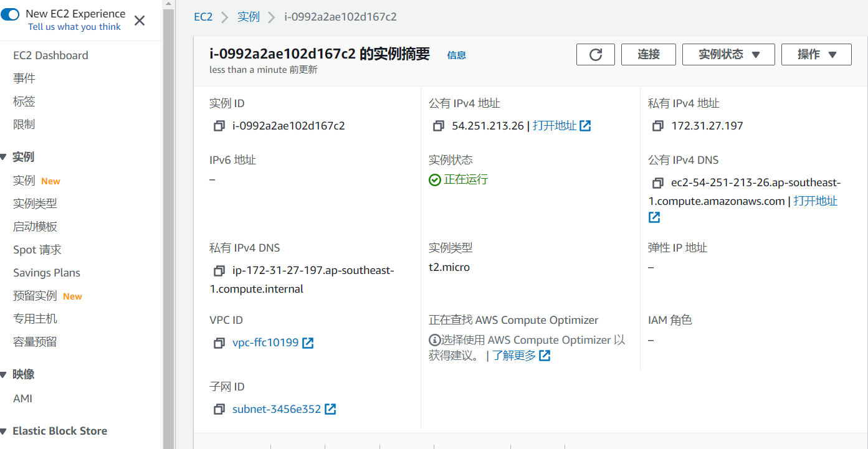
Task: Click the Compute Optimizer info circle icon
Action: [x=434, y=340]
